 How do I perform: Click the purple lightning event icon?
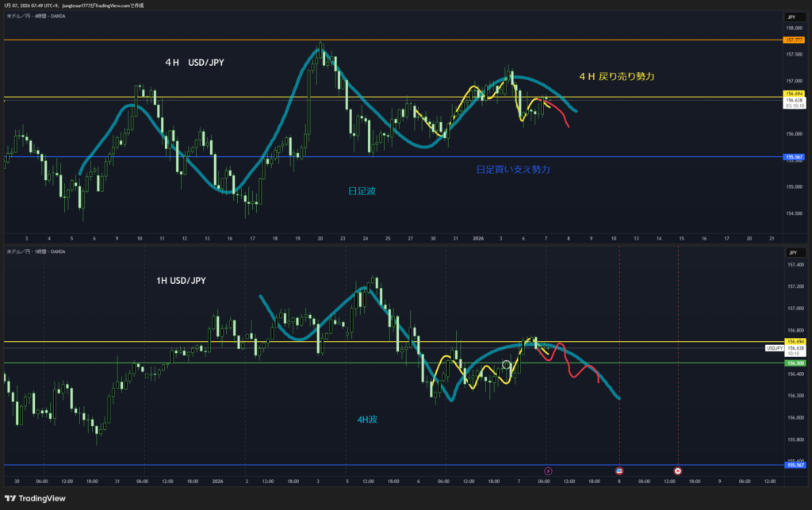coord(547,471)
